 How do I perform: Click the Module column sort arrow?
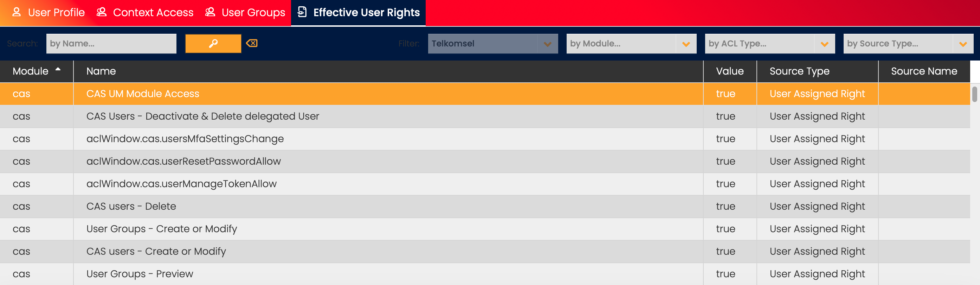58,69
